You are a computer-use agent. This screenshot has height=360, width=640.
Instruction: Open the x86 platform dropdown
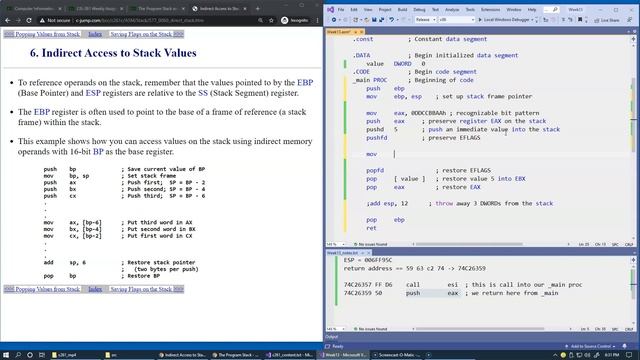tap(457, 20)
